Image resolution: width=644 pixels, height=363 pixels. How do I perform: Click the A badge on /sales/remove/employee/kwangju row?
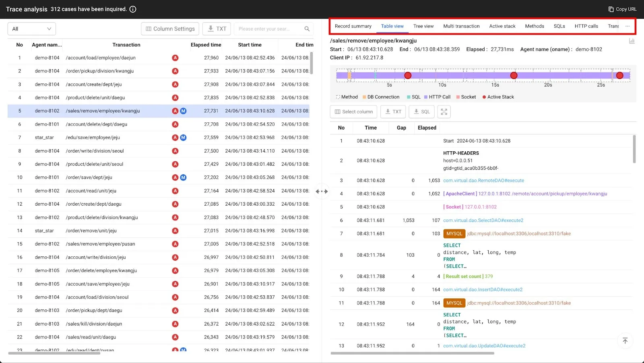(175, 111)
